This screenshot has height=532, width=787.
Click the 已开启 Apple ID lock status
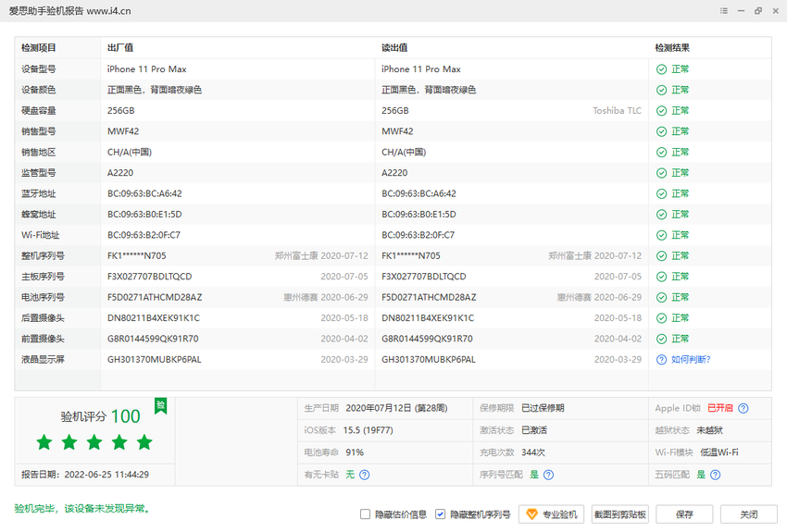[719, 408]
